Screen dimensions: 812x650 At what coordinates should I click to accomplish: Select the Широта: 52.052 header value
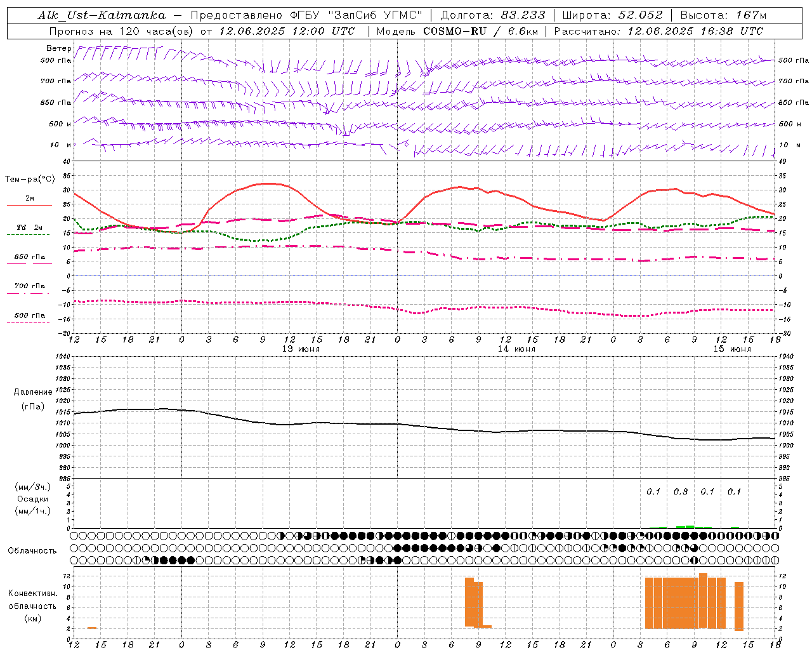613,15
